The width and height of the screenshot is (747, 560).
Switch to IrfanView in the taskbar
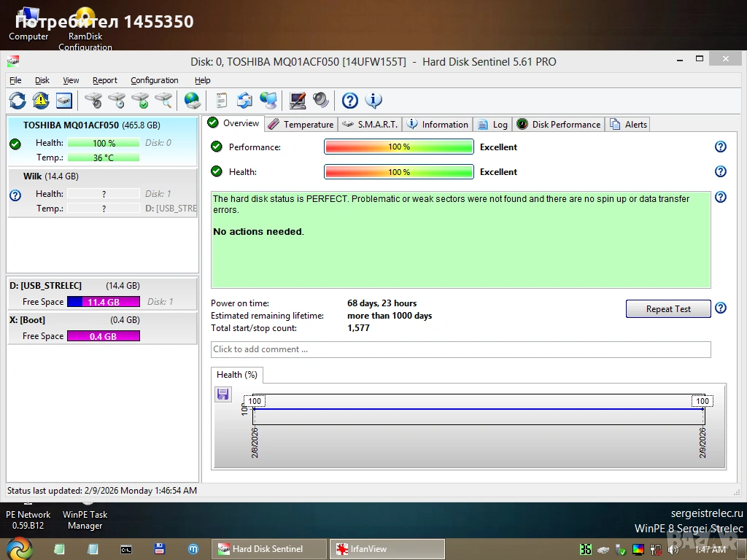(x=387, y=549)
